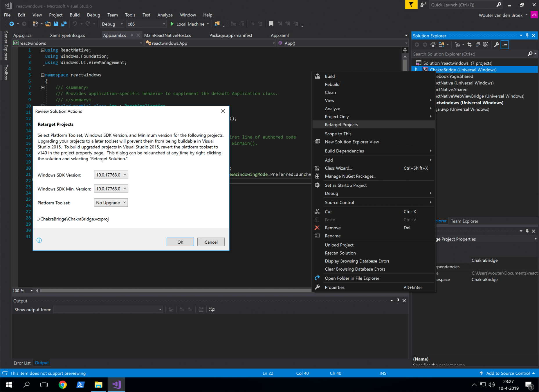Click the editor horizontal scrollbar
The image size is (539, 392).
[175, 291]
